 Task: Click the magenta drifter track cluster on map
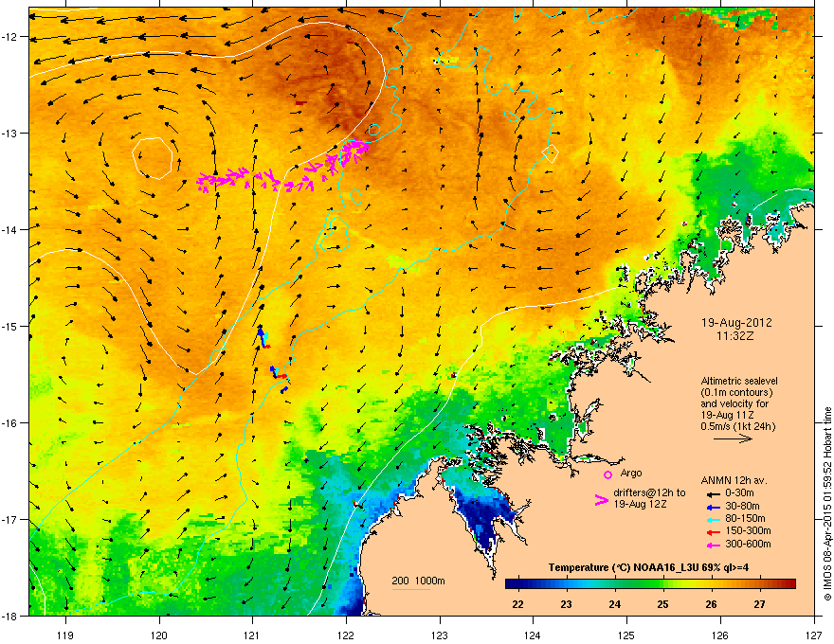pyautogui.click(x=283, y=167)
